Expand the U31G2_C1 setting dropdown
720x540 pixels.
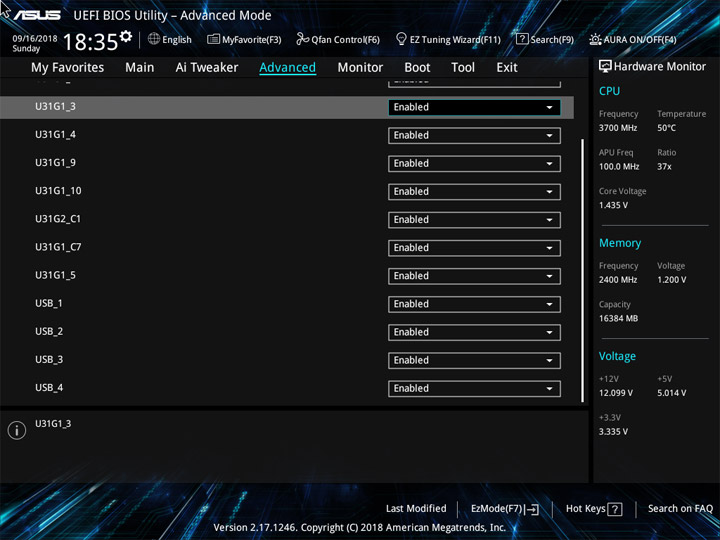474,219
